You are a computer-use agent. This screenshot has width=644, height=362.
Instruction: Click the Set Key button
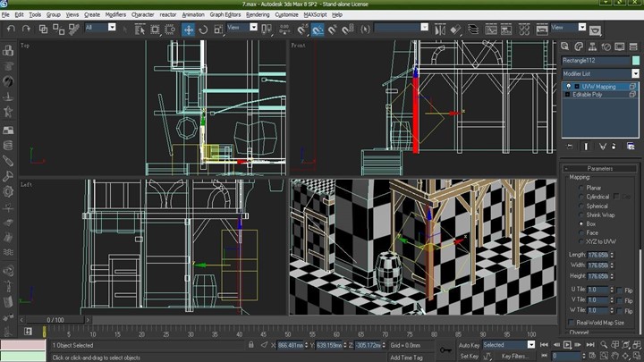click(469, 356)
